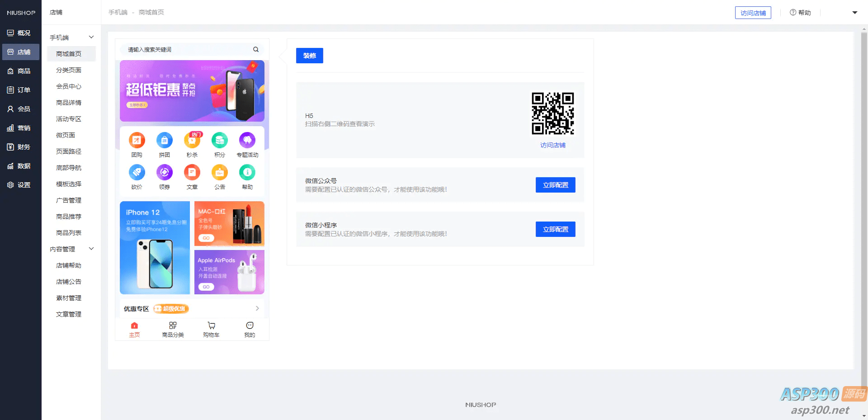Select 商城首页 in the submenu

coord(71,54)
